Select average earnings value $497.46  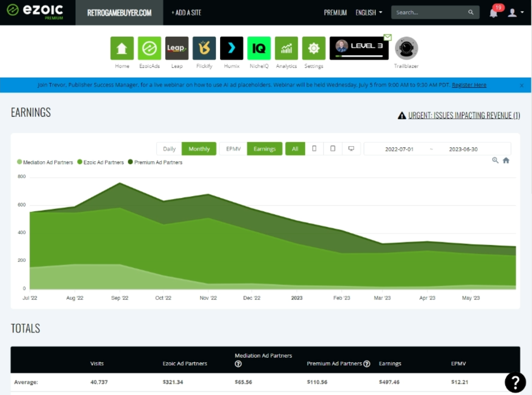[389, 382]
